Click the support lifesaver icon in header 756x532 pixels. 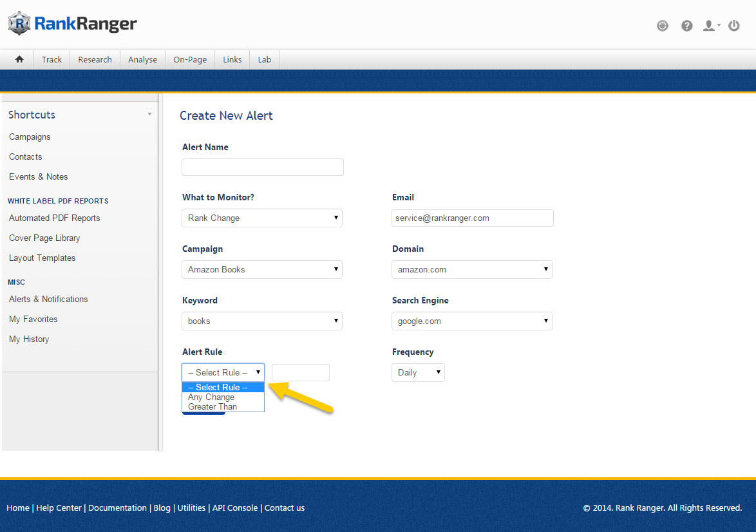[663, 26]
